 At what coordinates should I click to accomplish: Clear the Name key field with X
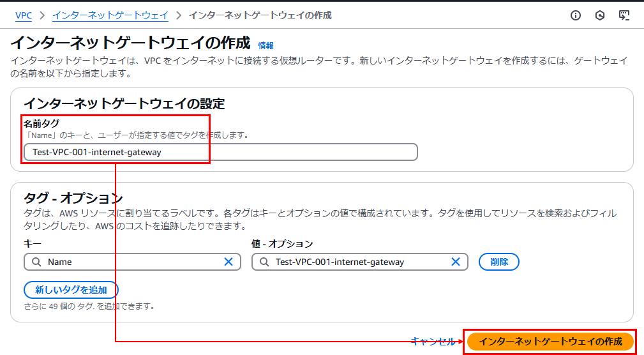[x=228, y=262]
